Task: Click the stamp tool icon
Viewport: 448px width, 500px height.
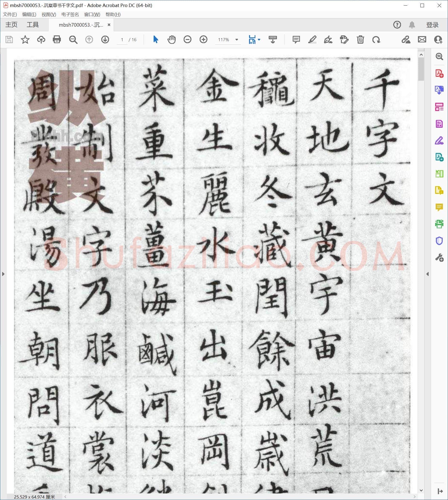Action: [x=344, y=40]
